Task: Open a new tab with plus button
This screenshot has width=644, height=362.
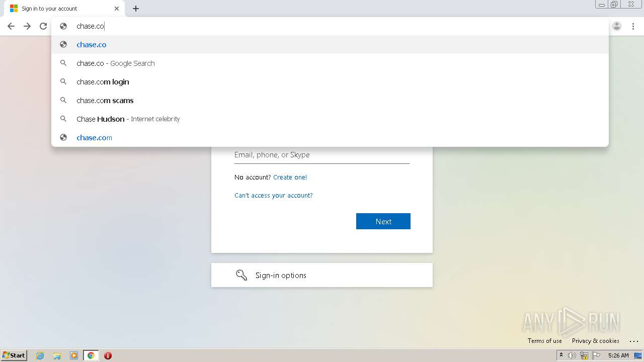Action: (x=136, y=9)
